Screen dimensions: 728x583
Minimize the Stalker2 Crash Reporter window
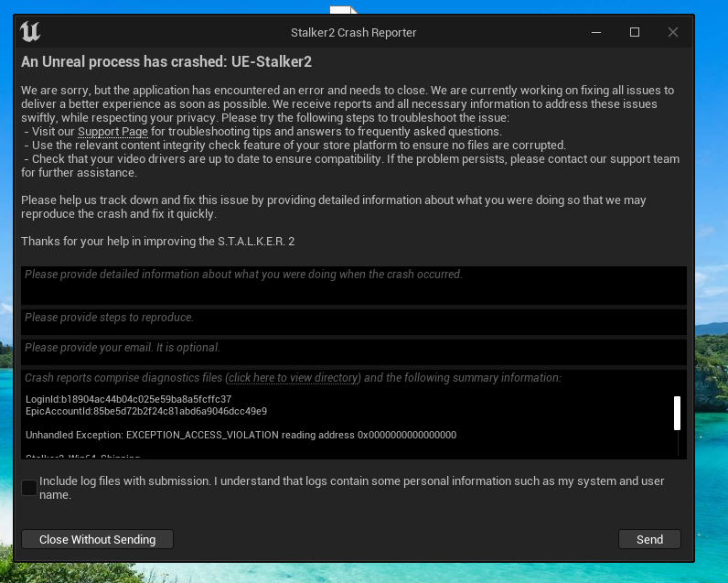pyautogui.click(x=596, y=32)
